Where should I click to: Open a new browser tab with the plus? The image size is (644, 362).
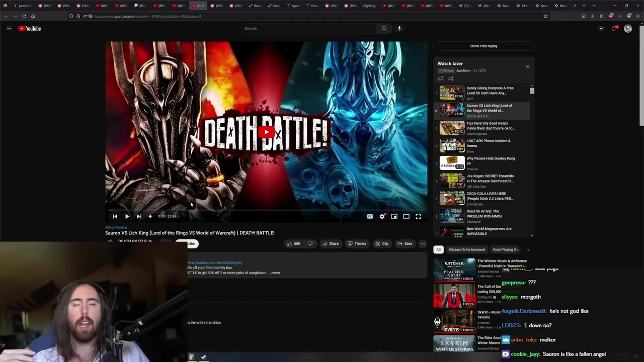coord(584,6)
